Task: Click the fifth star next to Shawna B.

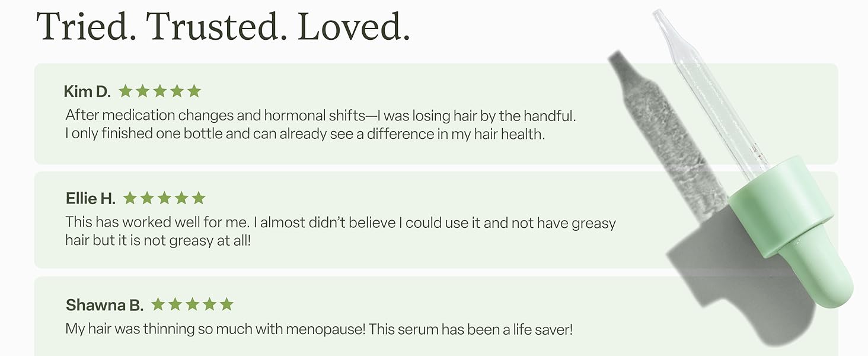Action: pos(226,305)
